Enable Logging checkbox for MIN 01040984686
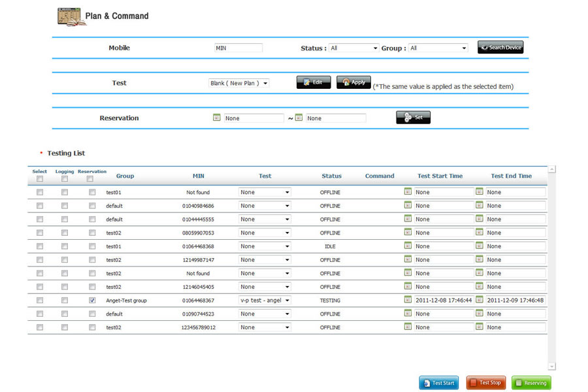This screenshot has height=392, width=588. (x=65, y=206)
